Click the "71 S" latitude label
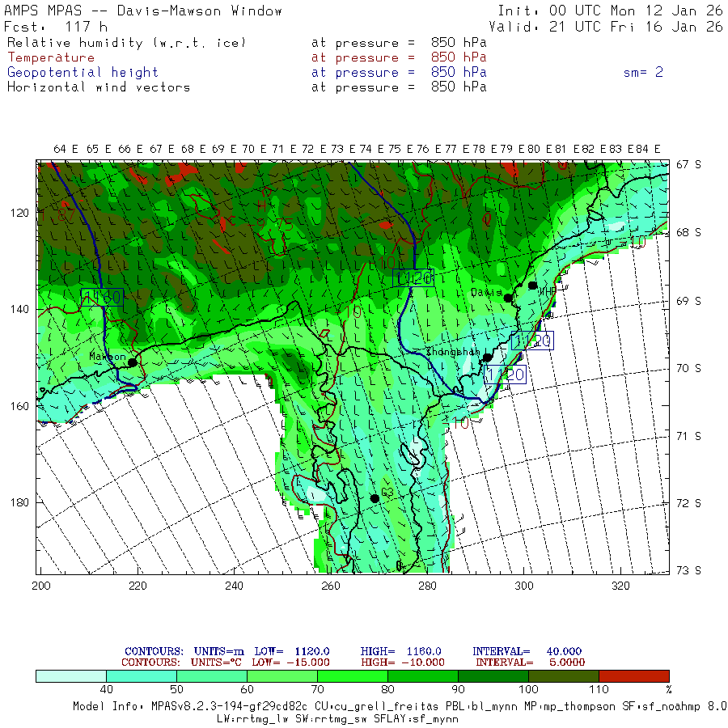 689,437
